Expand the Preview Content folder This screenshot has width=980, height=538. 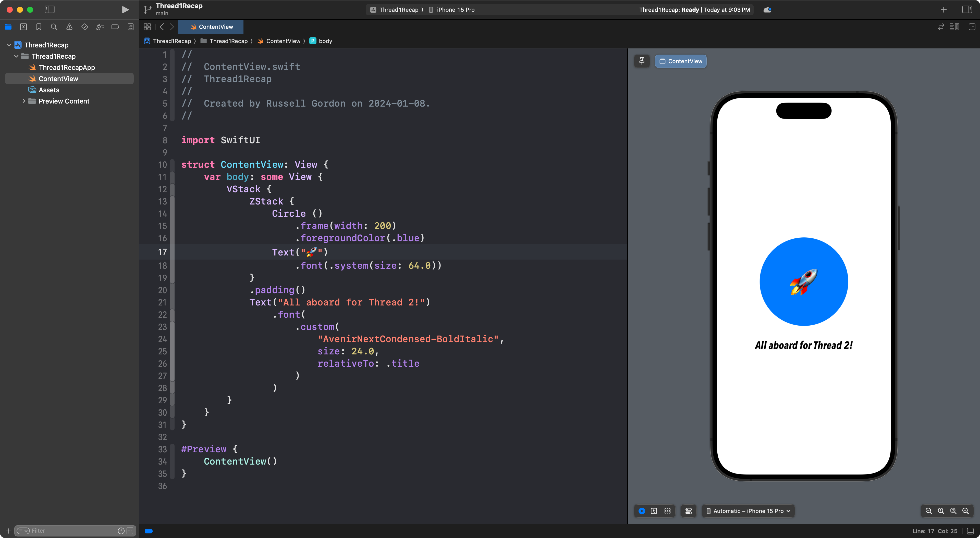click(23, 101)
